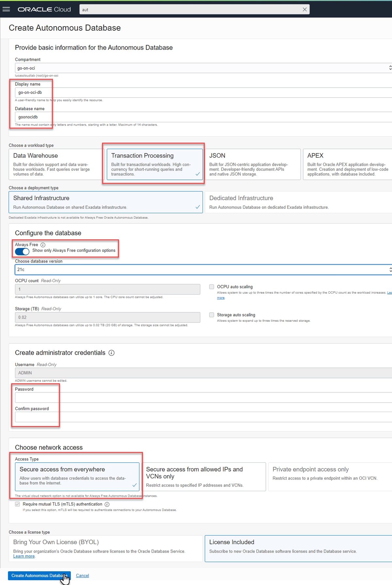Image resolution: width=392 pixels, height=585 pixels.
Task: Open the database version dropdown
Action: tap(204, 269)
